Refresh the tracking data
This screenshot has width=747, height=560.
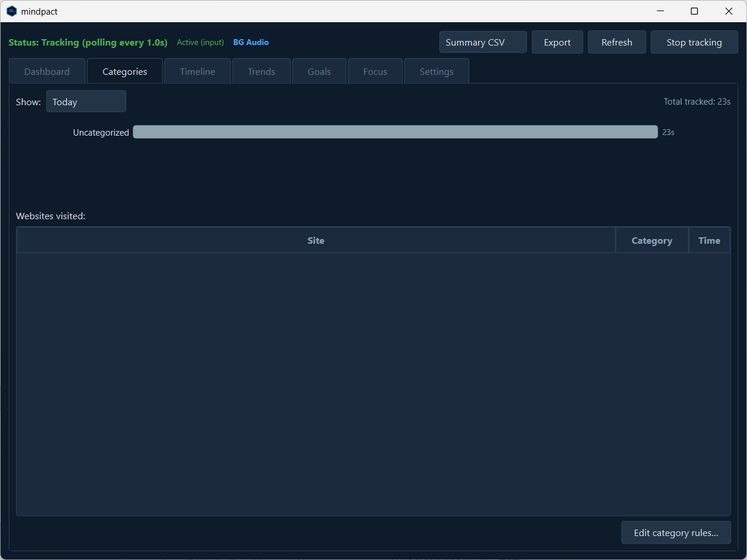click(x=617, y=42)
